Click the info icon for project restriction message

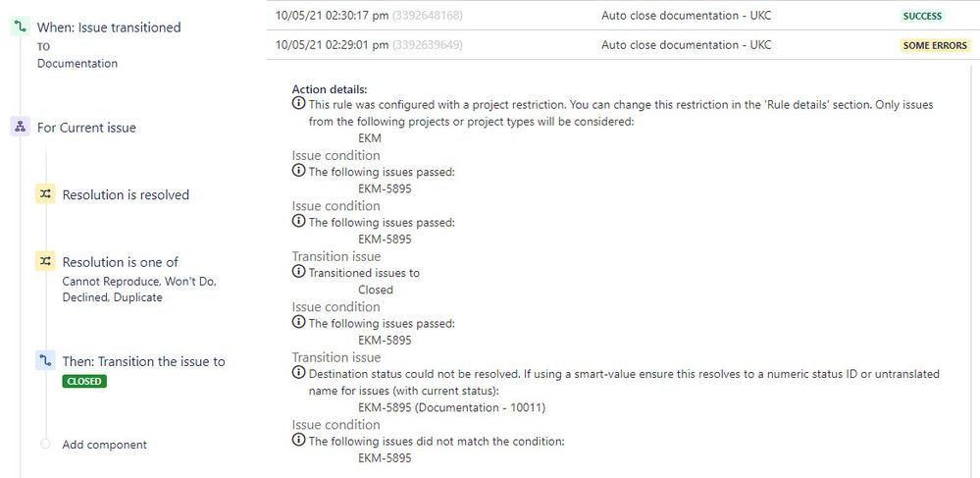point(299,103)
